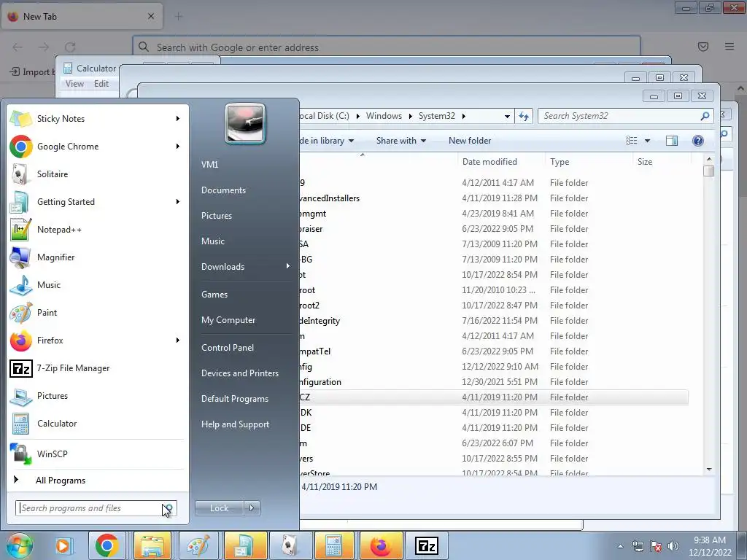Click Paint icon on the taskbar
Viewport: 747px width, 560px height.
coord(198,545)
